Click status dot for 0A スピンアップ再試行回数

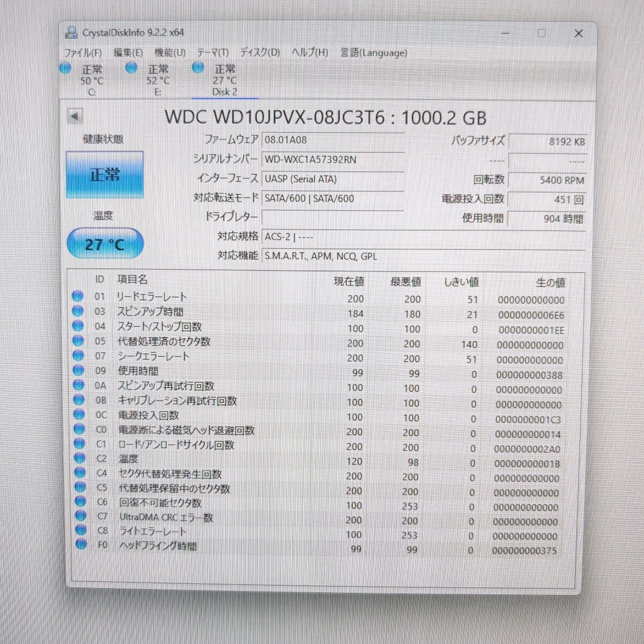[x=79, y=385]
